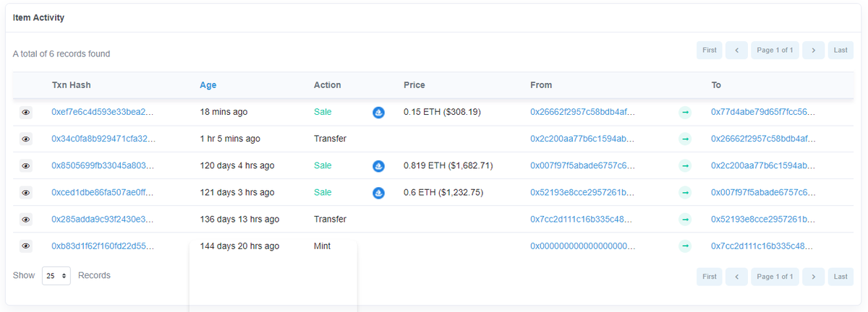The height and width of the screenshot is (312, 868).
Task: Open the Show records count dropdown
Action: point(56,276)
